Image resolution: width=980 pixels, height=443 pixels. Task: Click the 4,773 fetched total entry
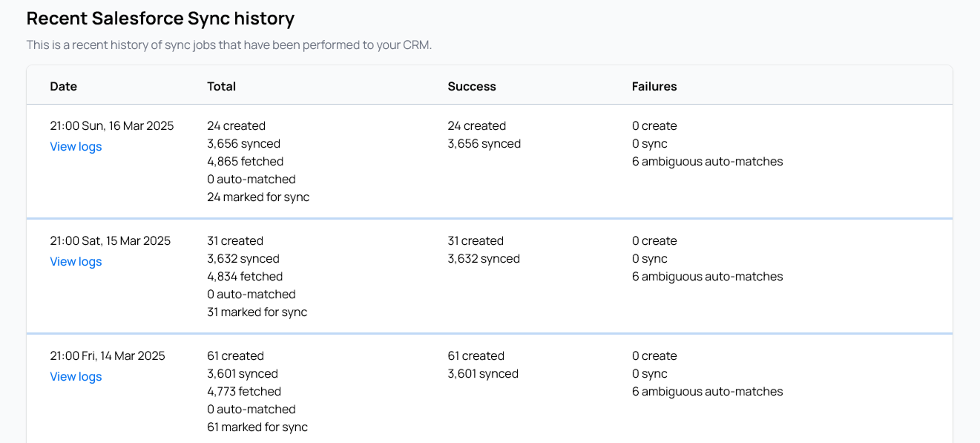(x=244, y=392)
